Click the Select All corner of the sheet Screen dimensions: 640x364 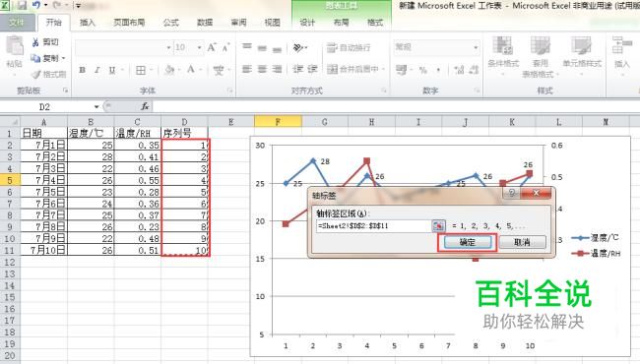click(x=10, y=121)
